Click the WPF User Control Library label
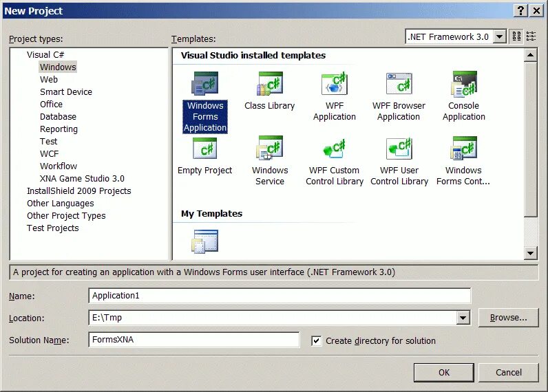Viewport: 548px width, 392px height. point(399,175)
